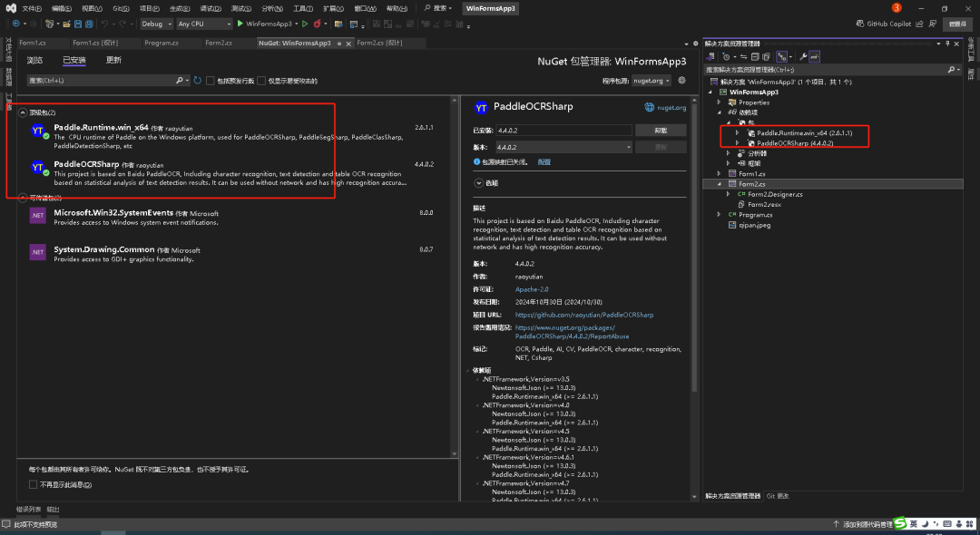980x535 pixels.
Task: Click the Solution Explorer wrench properties icon
Action: click(x=802, y=56)
